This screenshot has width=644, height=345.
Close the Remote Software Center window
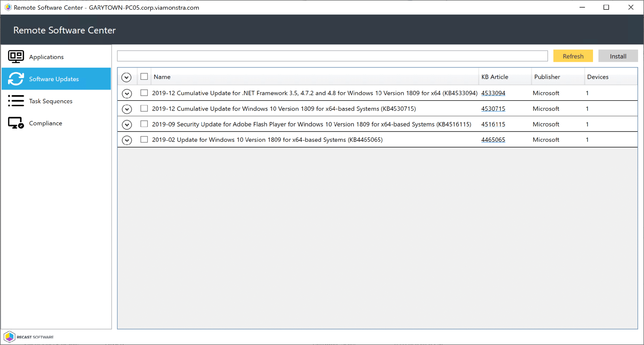point(631,7)
